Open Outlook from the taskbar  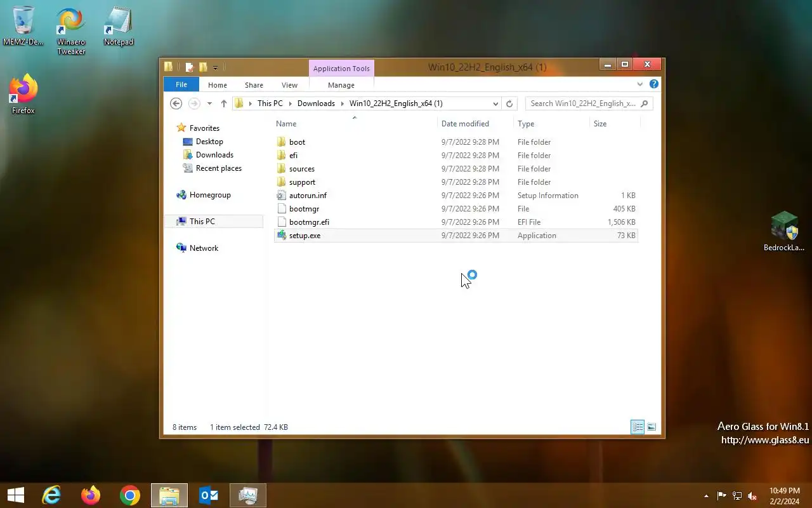pyautogui.click(x=209, y=495)
